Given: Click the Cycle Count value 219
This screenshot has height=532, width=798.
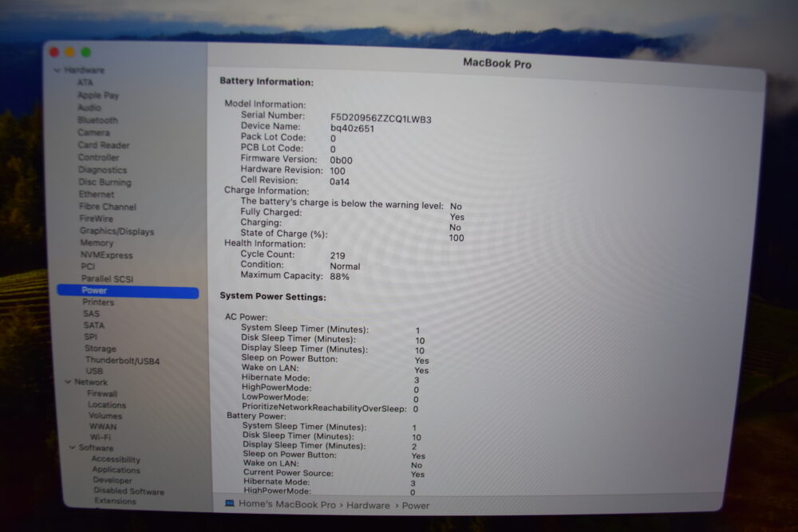Looking at the screenshot, I should pyautogui.click(x=338, y=255).
